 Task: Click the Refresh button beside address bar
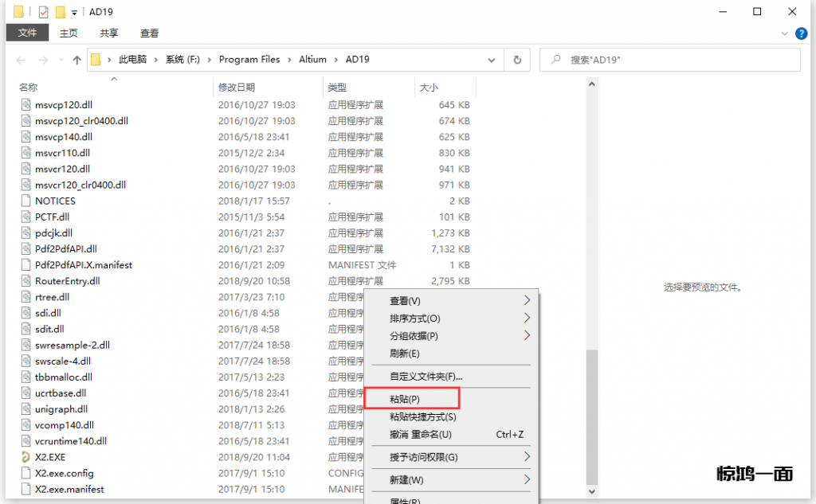coord(517,60)
